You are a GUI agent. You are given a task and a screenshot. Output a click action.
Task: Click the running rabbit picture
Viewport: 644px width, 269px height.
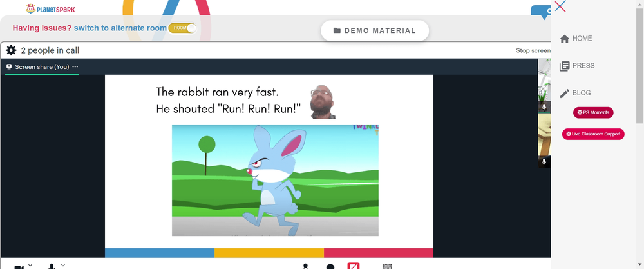(275, 180)
